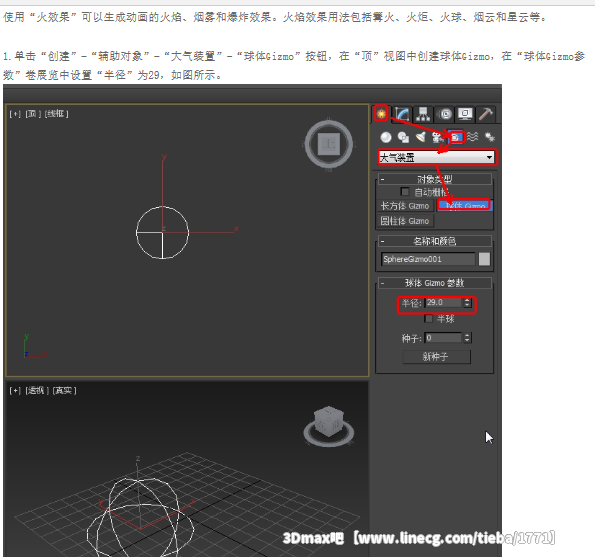The image size is (595, 557).
Task: Switch to the Modify panel tab
Action: pos(402,114)
